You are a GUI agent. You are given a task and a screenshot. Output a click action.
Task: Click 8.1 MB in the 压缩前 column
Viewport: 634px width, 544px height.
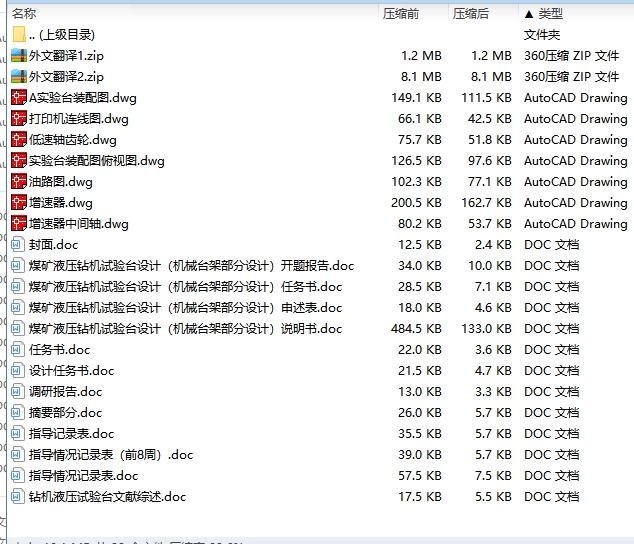pyautogui.click(x=421, y=76)
